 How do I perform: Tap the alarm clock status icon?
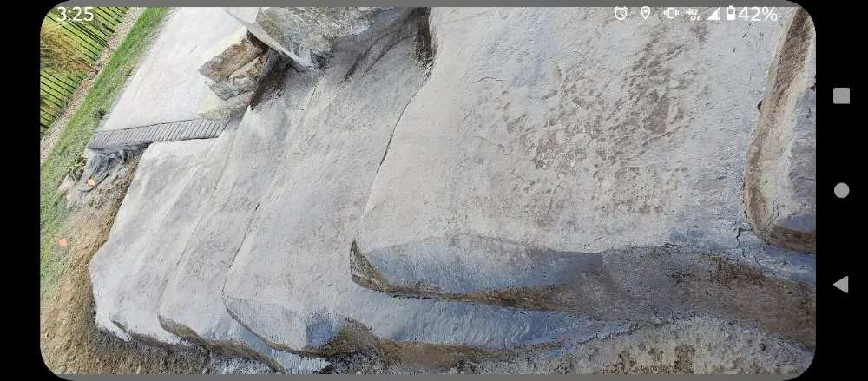point(621,14)
